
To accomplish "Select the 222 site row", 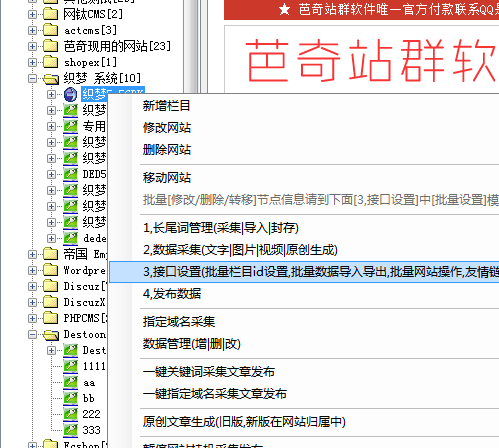I will (92, 414).
